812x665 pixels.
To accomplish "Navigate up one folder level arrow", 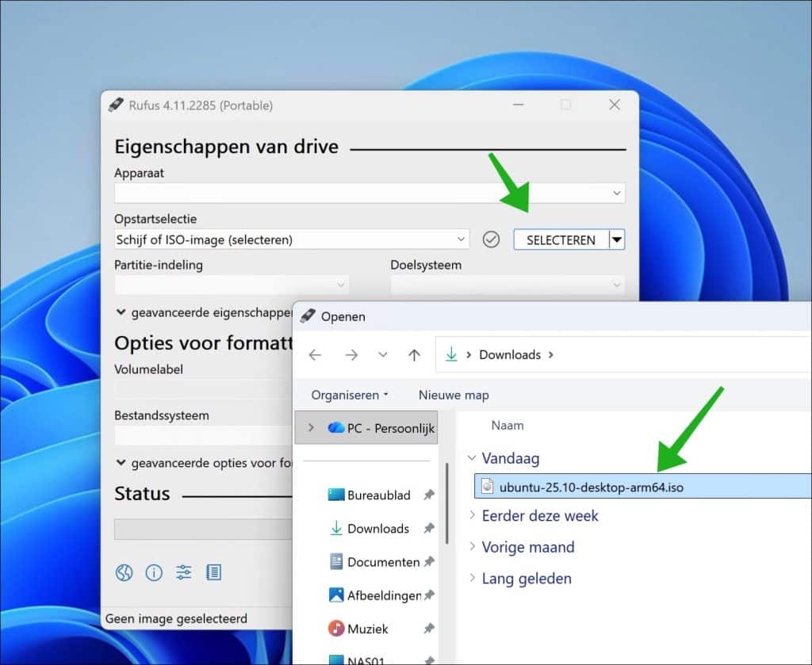I will [x=414, y=355].
